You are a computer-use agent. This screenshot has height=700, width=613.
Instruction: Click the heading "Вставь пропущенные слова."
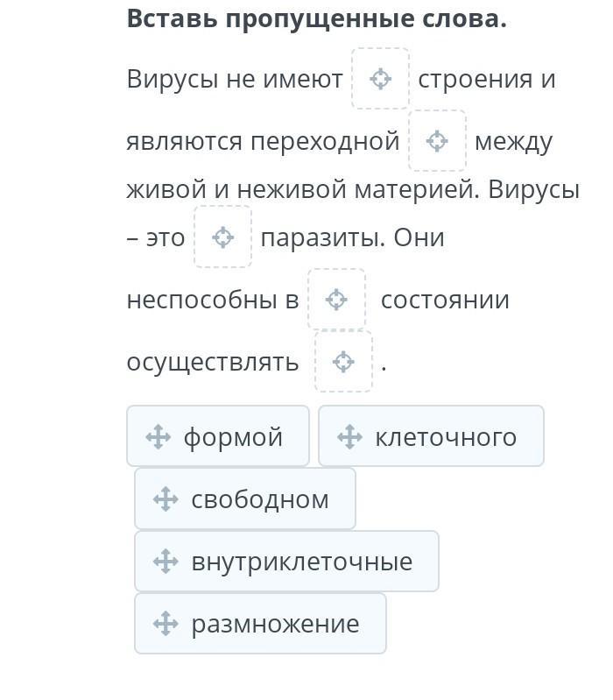(316, 18)
